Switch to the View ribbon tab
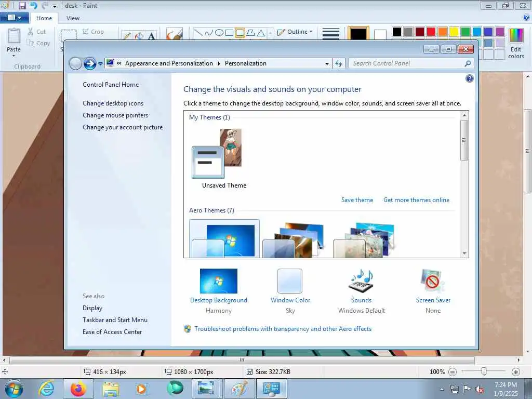 [x=73, y=18]
